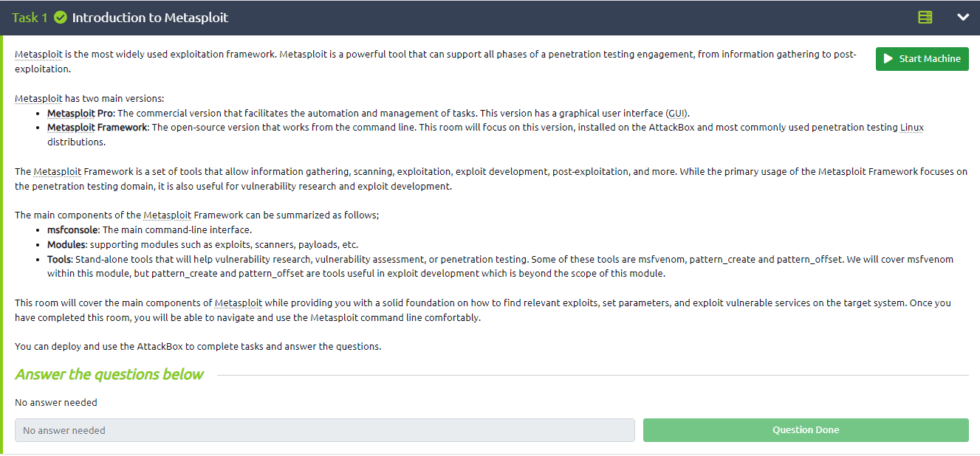Image resolution: width=980 pixels, height=456 pixels.
Task: Click the bold Metasploit Framework bullet term
Action: coord(97,128)
